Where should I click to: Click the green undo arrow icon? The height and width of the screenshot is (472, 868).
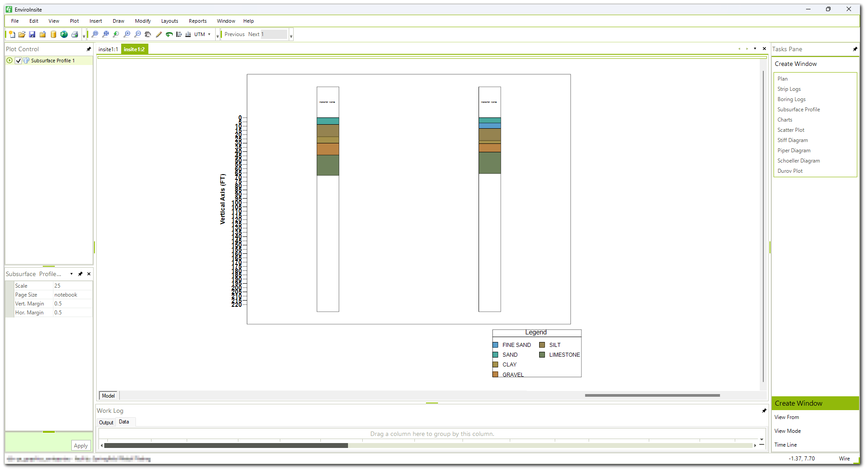click(x=169, y=34)
